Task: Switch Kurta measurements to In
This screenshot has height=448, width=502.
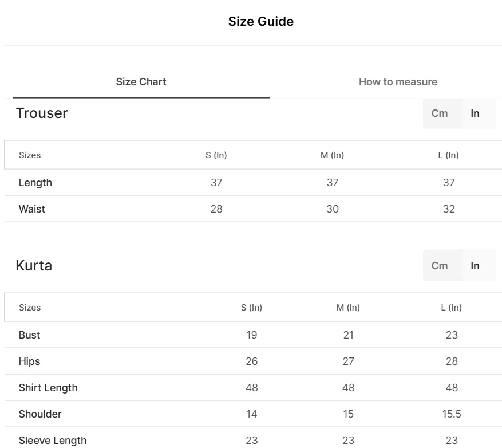Action: (475, 266)
